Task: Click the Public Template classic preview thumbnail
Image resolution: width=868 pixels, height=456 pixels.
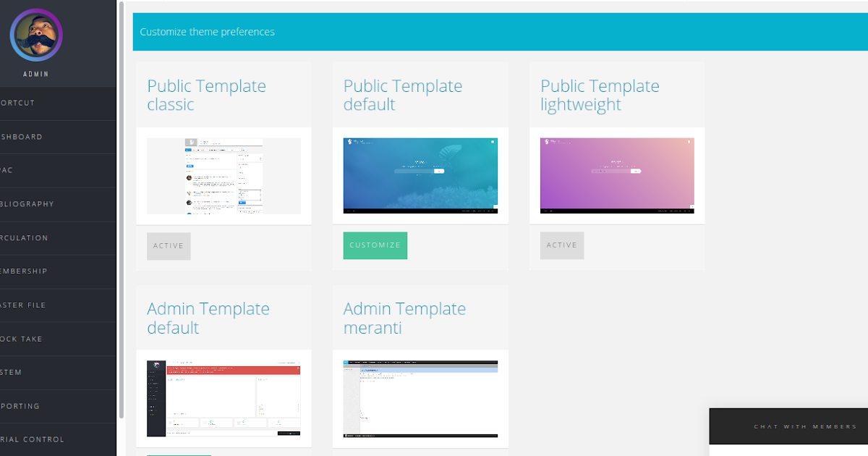Action: 224,176
